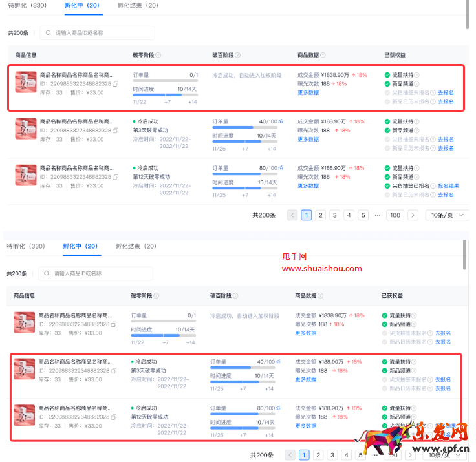This screenshot has width=476, height=462.
Task: Click previous-page arrow in upper panel pagination
Action: 292,215
